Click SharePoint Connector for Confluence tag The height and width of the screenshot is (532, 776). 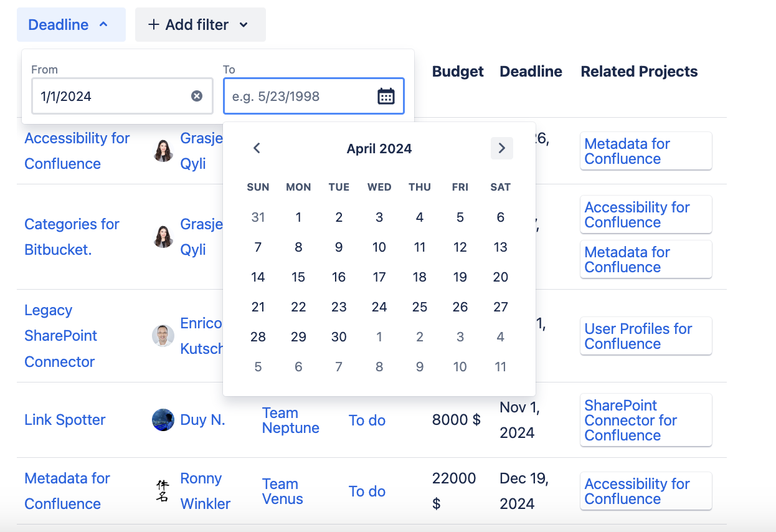click(645, 420)
